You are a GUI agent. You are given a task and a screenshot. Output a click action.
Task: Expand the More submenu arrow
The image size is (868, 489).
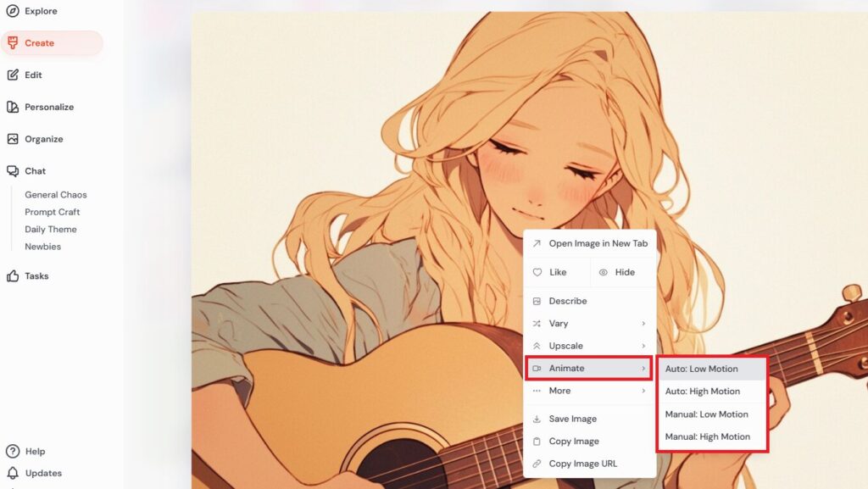click(643, 391)
